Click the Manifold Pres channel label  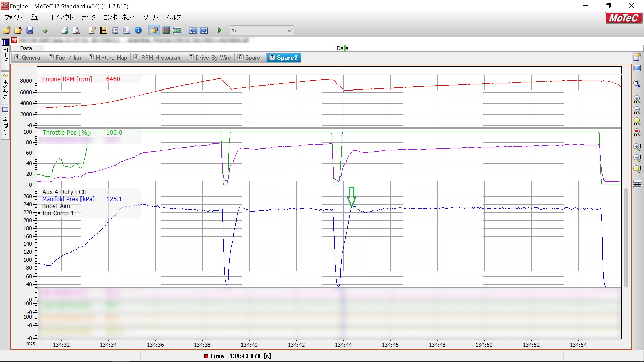point(68,199)
